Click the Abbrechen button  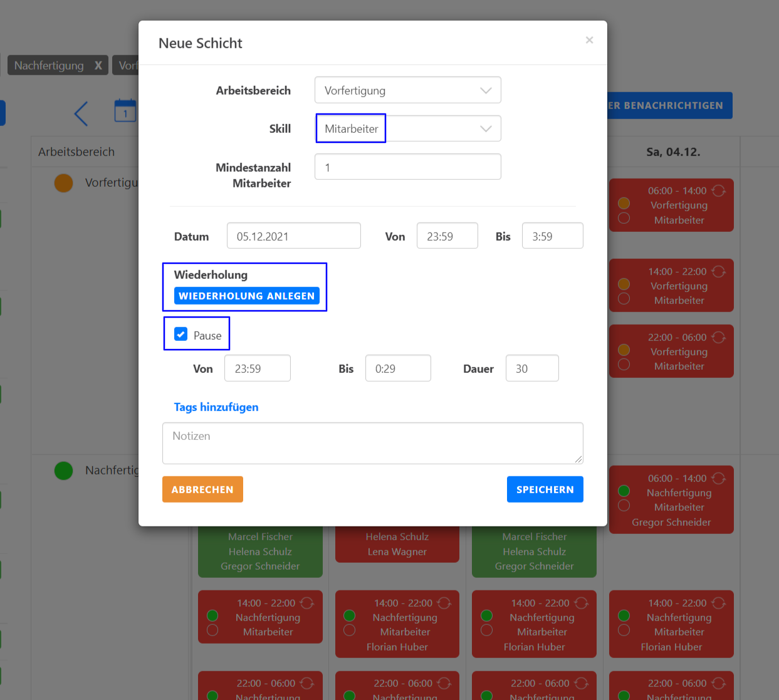[x=202, y=489]
